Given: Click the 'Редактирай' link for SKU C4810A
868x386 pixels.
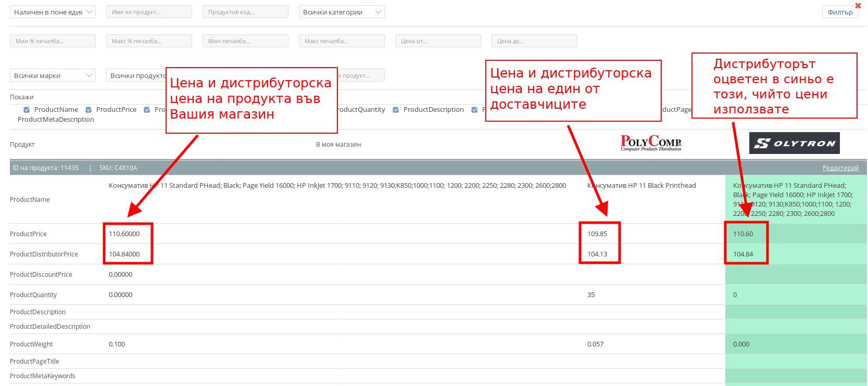Looking at the screenshot, I should tap(840, 168).
